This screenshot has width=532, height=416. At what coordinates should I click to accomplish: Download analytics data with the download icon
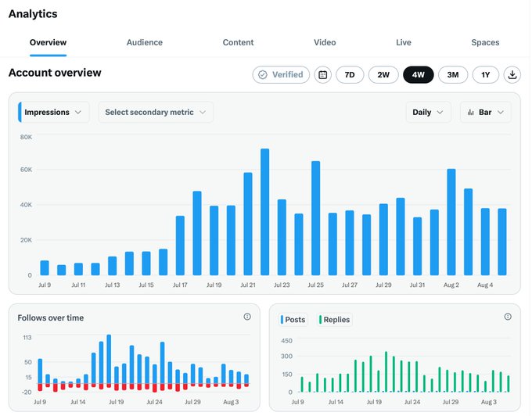512,75
